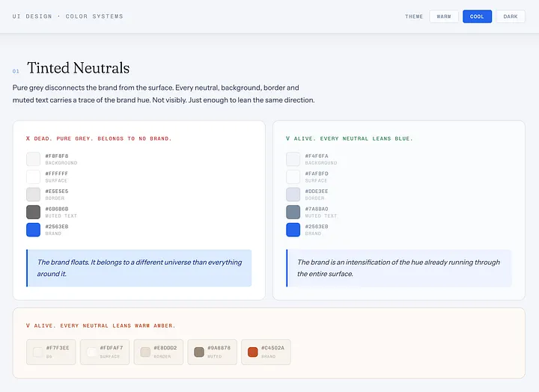Click the THEME label

tap(414, 16)
